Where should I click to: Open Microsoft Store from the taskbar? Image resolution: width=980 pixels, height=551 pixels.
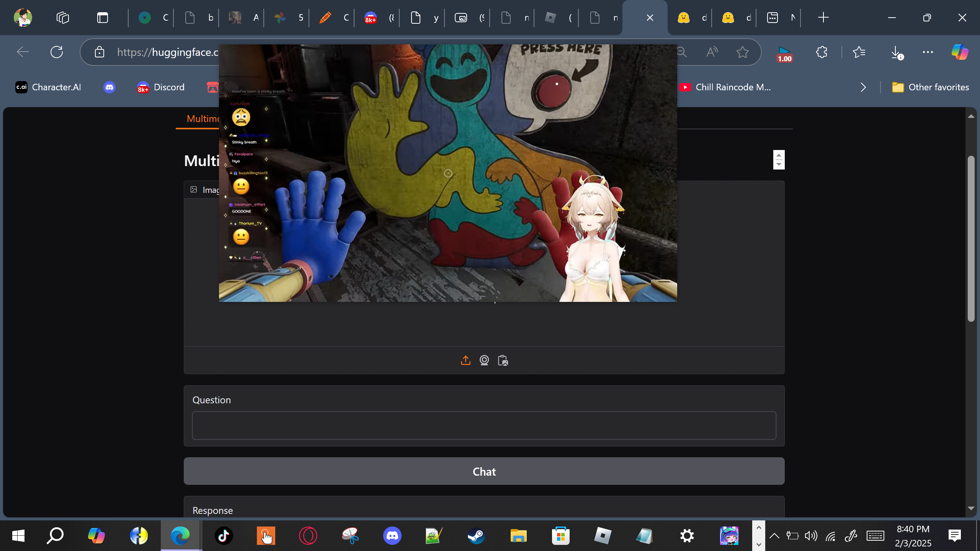(561, 536)
